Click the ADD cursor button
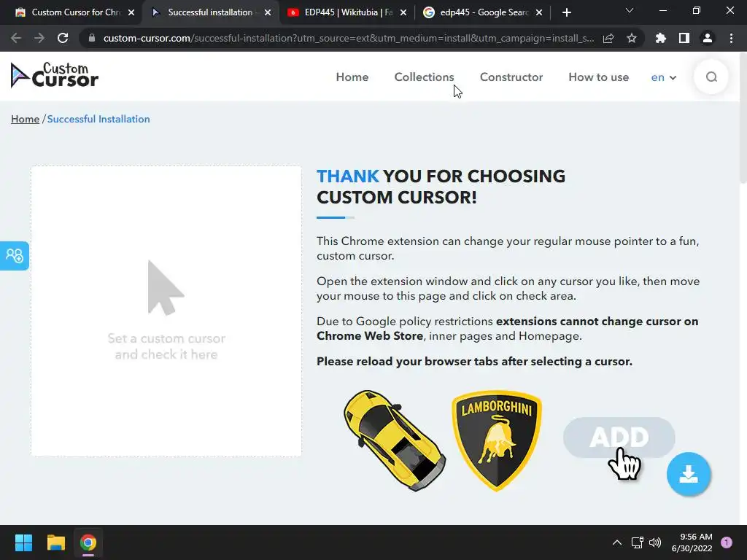This screenshot has height=560, width=747. click(619, 437)
